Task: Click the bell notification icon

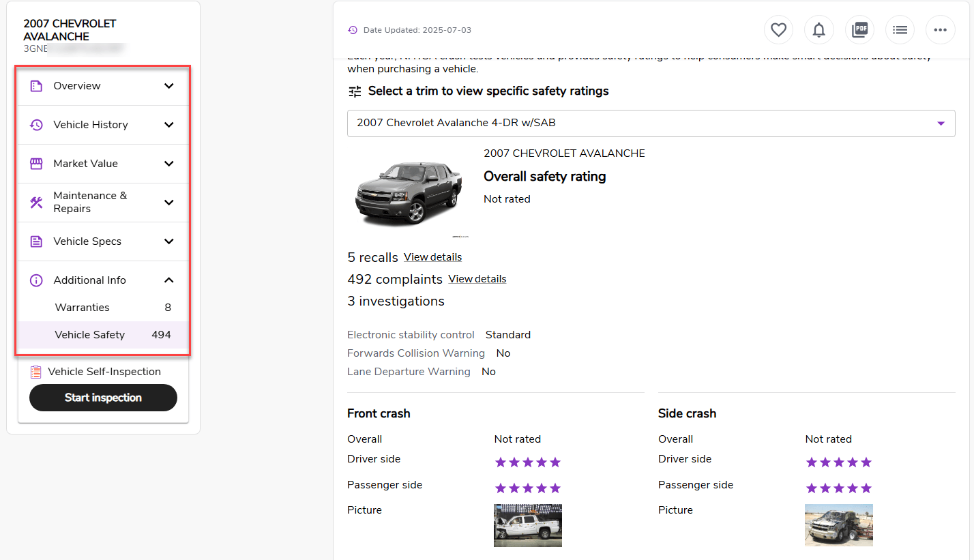Action: click(818, 30)
